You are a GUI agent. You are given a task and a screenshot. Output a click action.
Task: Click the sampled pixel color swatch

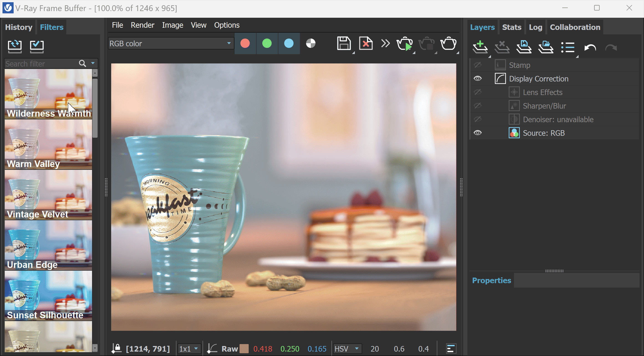tap(244, 349)
